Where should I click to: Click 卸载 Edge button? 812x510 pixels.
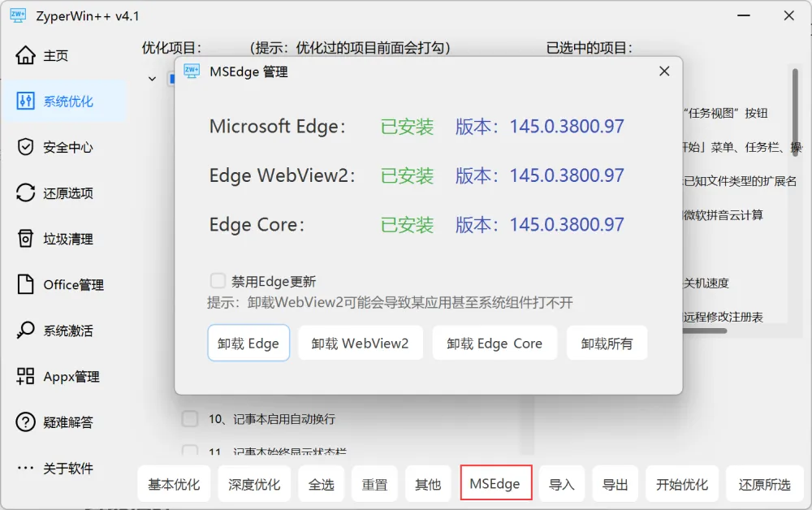[x=248, y=343]
